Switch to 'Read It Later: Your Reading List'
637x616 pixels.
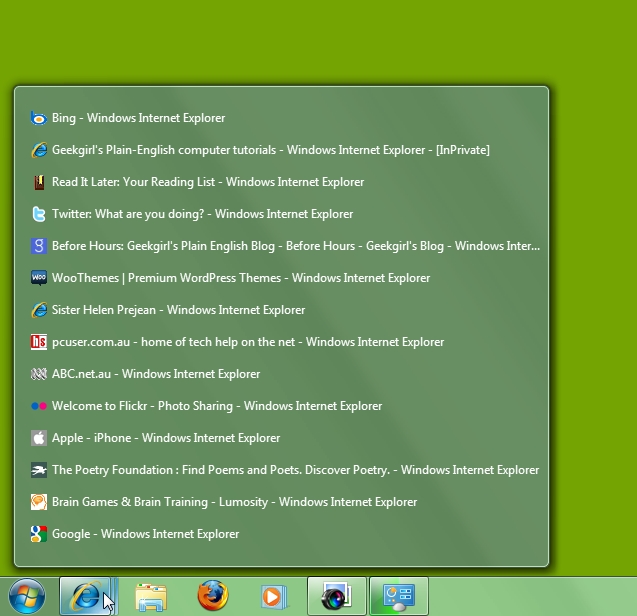(x=282, y=182)
